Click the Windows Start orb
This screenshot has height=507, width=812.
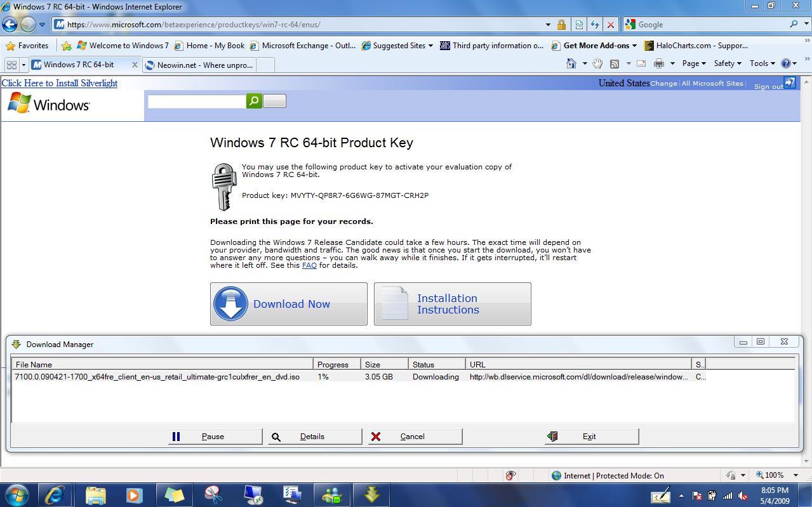coord(17,495)
